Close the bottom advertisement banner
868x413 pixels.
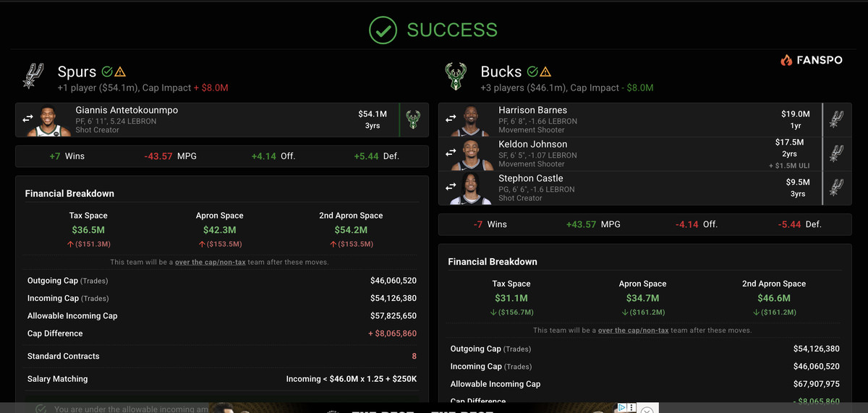(x=647, y=409)
